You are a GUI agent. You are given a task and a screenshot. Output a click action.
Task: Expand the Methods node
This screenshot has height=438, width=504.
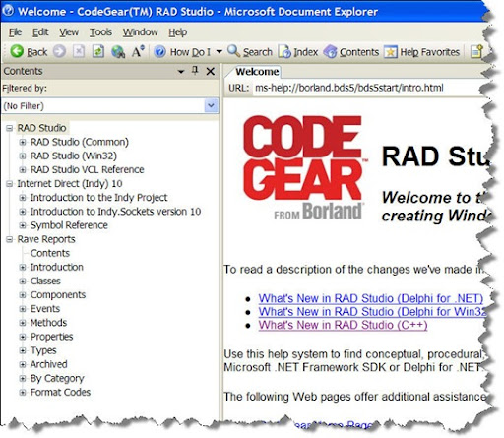(23, 323)
